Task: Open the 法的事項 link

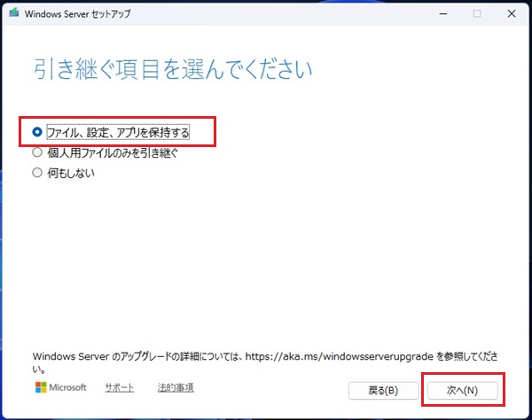Action: [x=176, y=388]
